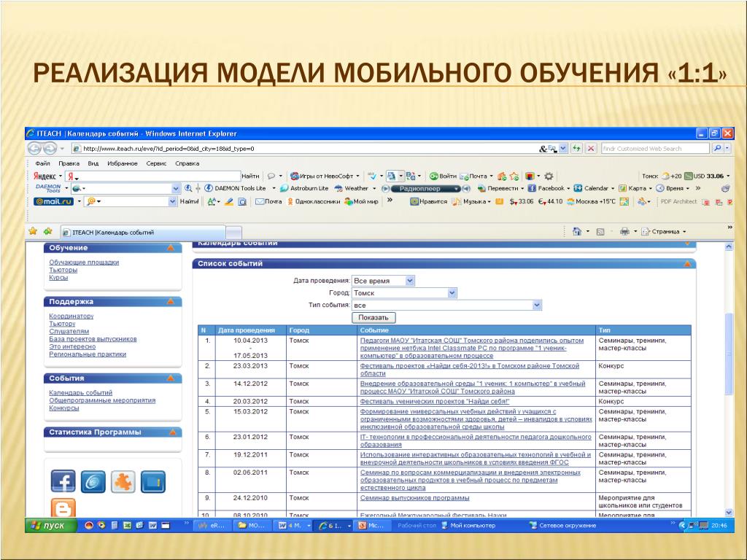Open the Региональные практики link

click(88, 354)
